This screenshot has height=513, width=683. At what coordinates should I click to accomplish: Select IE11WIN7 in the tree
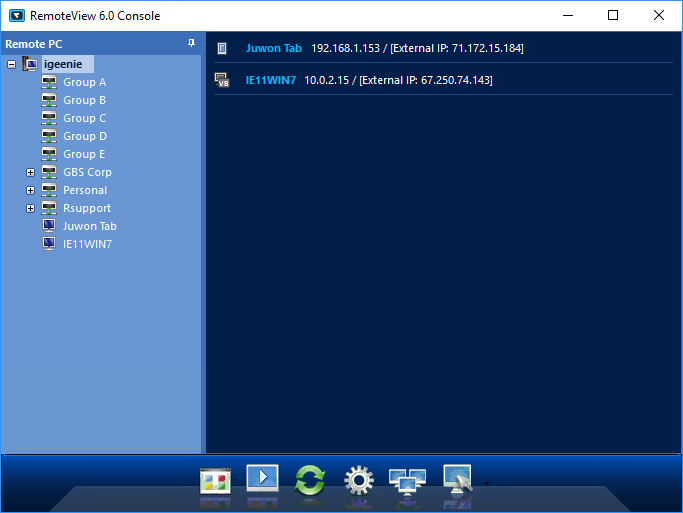click(x=87, y=244)
